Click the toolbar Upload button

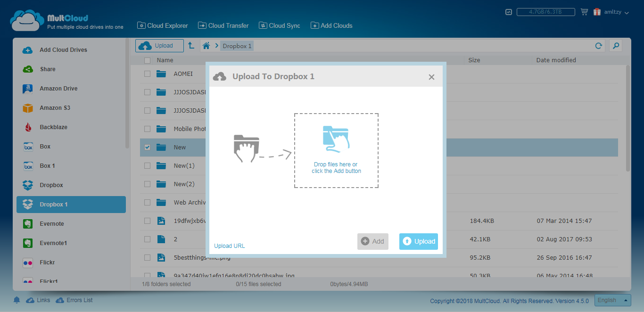(159, 46)
